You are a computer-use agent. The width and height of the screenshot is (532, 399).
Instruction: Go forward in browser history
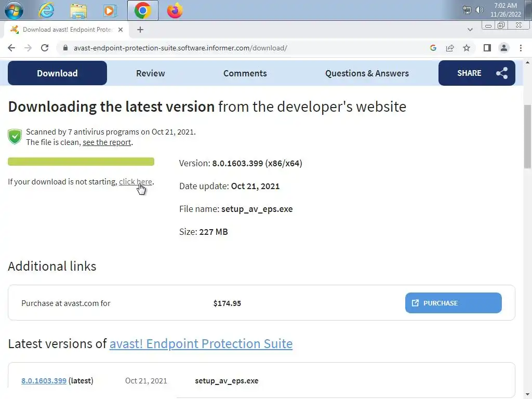point(28,48)
